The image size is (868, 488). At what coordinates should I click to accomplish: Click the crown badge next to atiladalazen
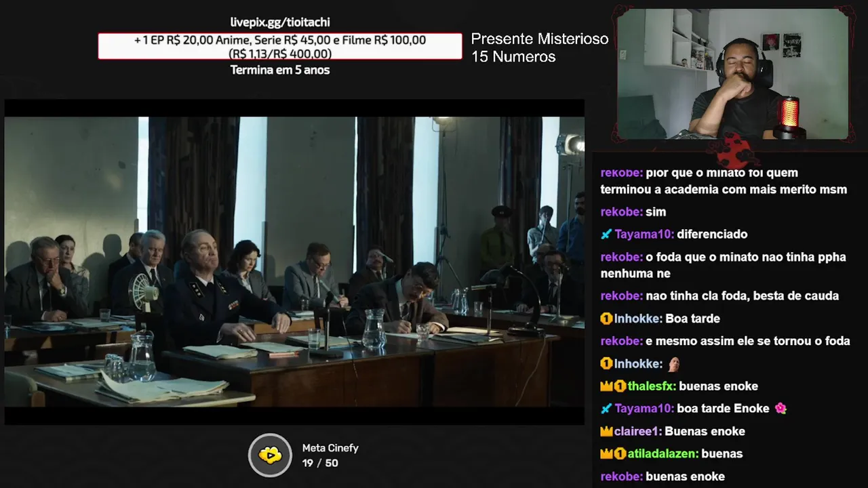point(606,453)
